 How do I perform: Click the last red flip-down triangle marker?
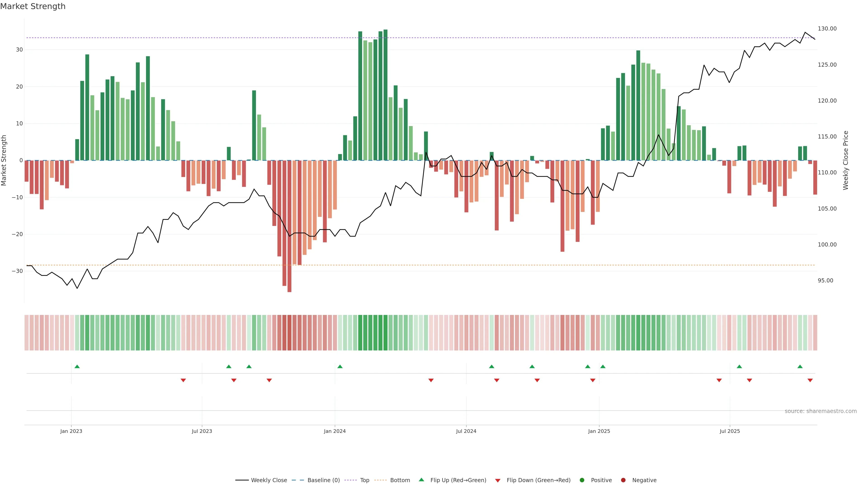tap(810, 380)
